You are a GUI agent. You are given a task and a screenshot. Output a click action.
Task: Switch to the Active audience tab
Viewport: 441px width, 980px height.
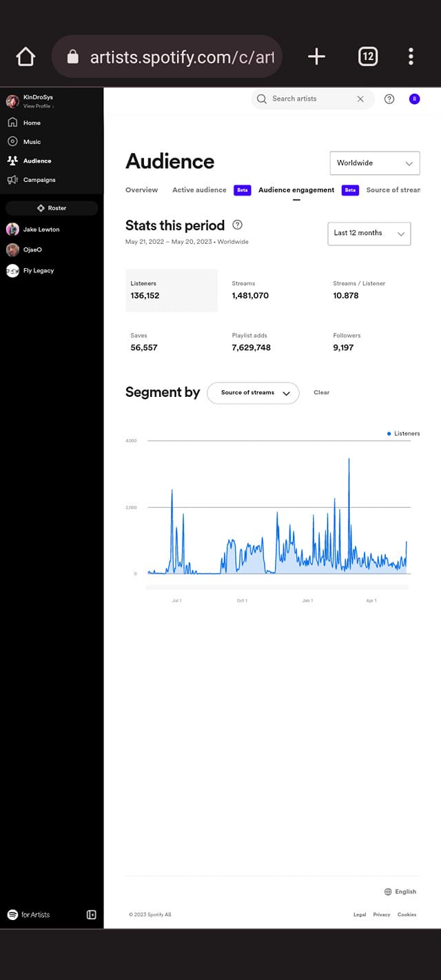click(x=199, y=190)
